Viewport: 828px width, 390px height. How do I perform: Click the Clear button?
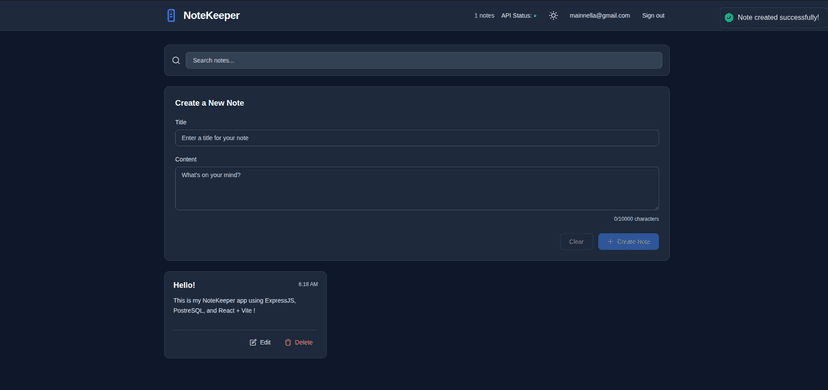coord(576,242)
